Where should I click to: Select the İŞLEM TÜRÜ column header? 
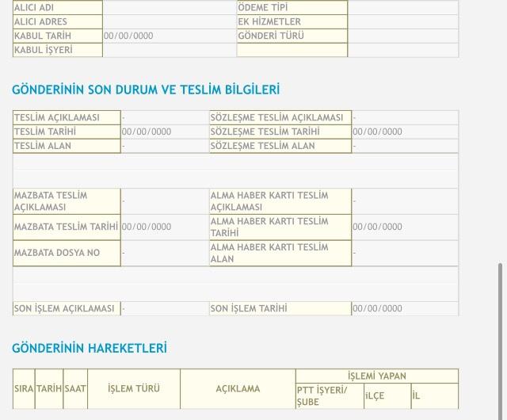click(134, 389)
